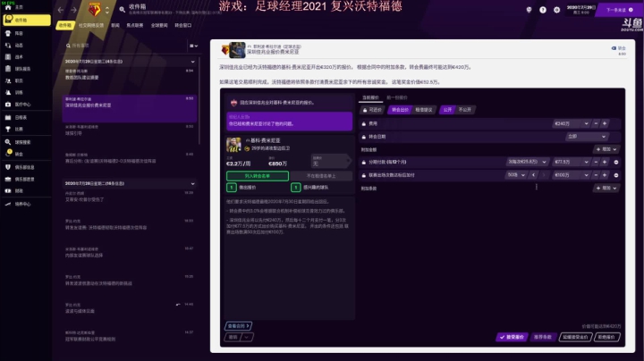
Task: Click the search magnifier icon in the top bar
Action: [122, 9]
